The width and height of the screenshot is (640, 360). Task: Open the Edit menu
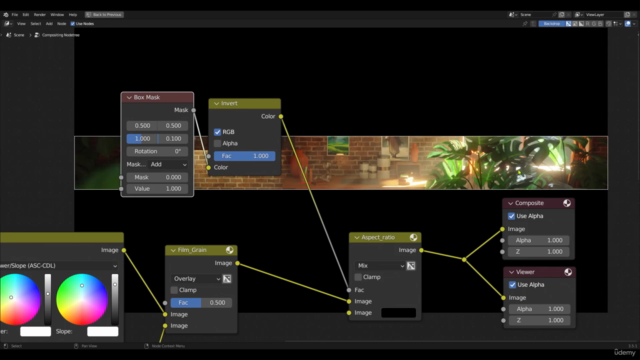tap(26, 15)
